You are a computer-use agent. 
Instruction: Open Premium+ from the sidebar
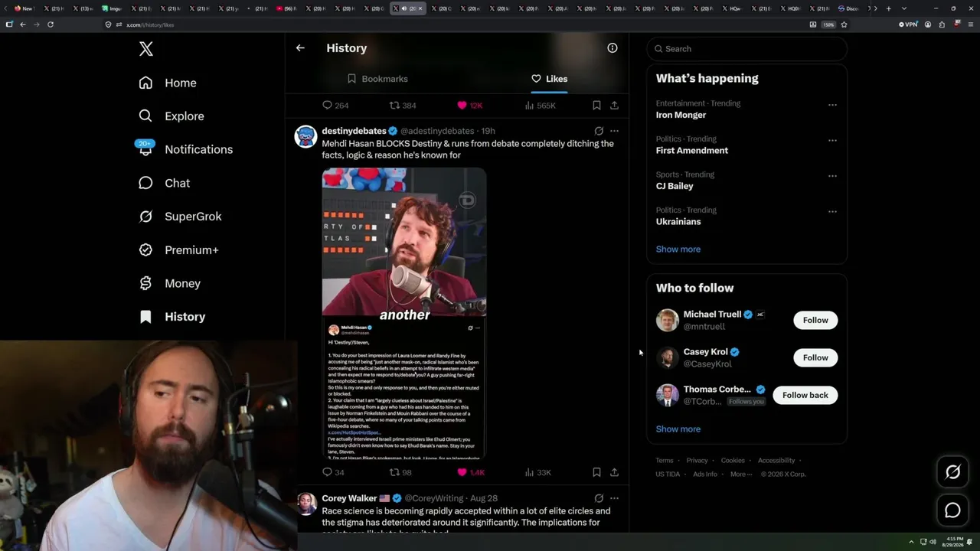point(178,250)
